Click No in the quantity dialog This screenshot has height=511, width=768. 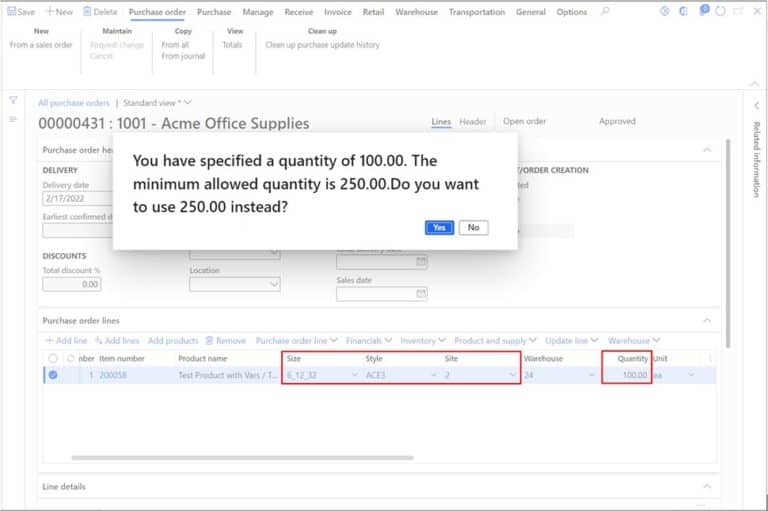473,227
